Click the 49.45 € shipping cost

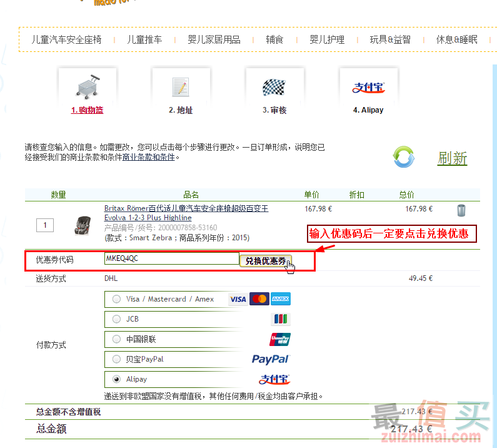pyautogui.click(x=421, y=278)
